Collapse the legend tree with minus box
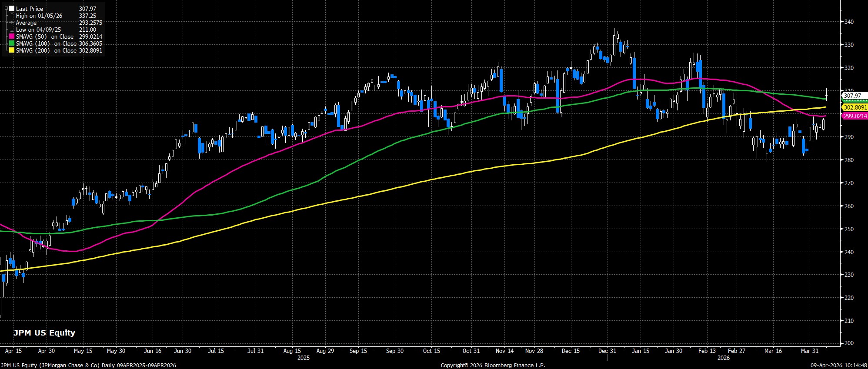 coord(6,8)
